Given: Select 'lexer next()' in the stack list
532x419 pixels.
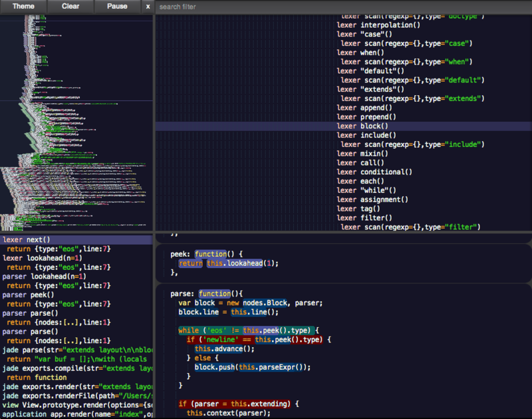Looking at the screenshot, I should (x=76, y=239).
